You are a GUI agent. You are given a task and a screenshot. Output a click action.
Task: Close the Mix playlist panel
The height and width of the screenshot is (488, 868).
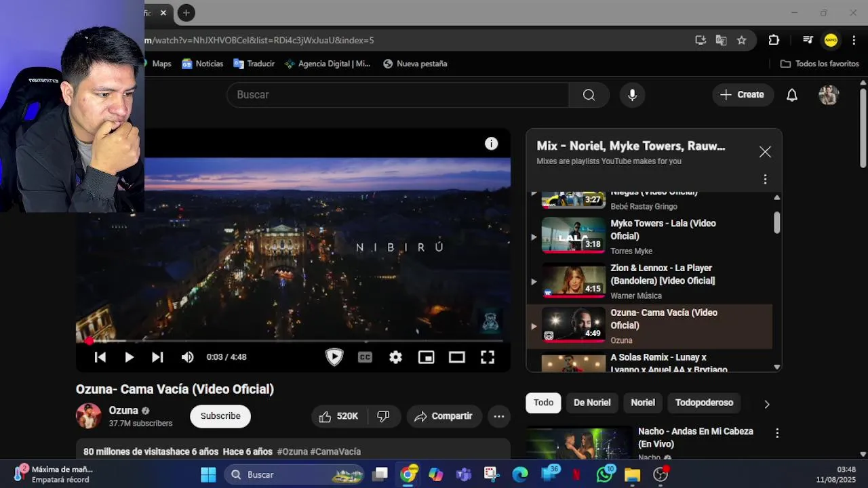point(765,152)
